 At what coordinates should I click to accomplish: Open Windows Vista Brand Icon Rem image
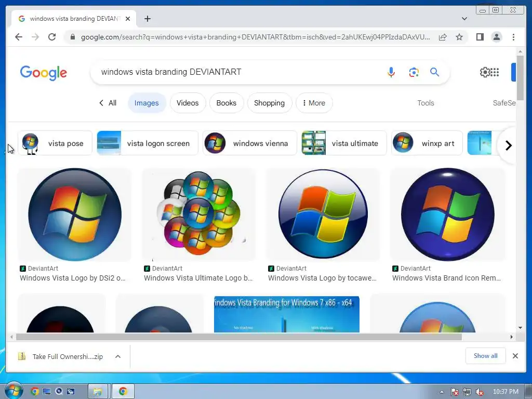[447, 215]
